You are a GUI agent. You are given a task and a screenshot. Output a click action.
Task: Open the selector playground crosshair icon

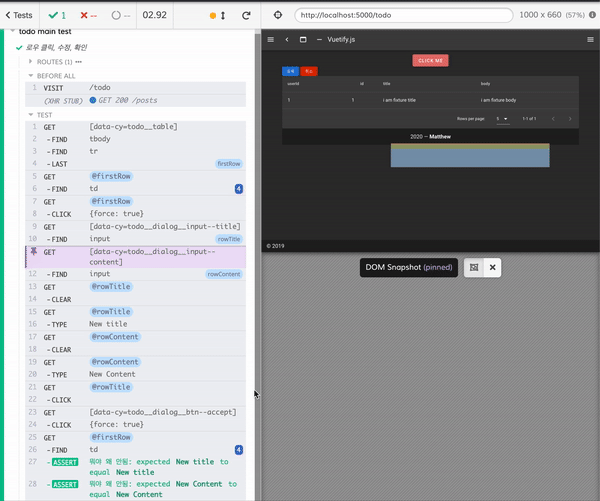click(278, 15)
